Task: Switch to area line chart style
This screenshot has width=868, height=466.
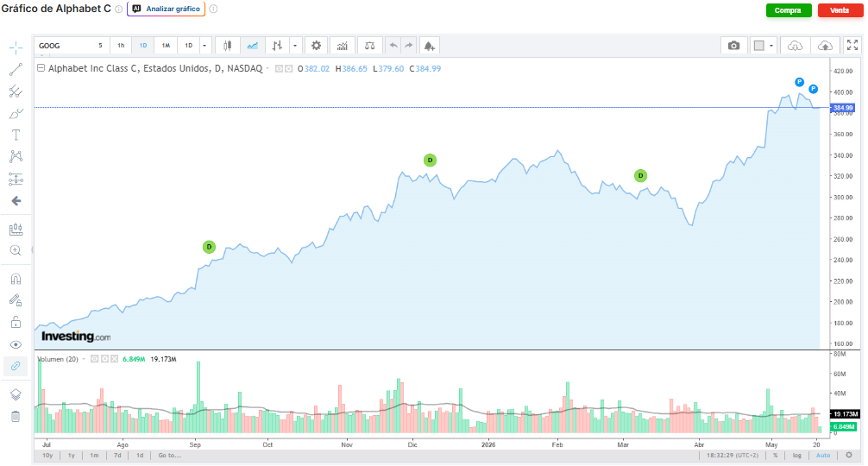Action: [253, 46]
